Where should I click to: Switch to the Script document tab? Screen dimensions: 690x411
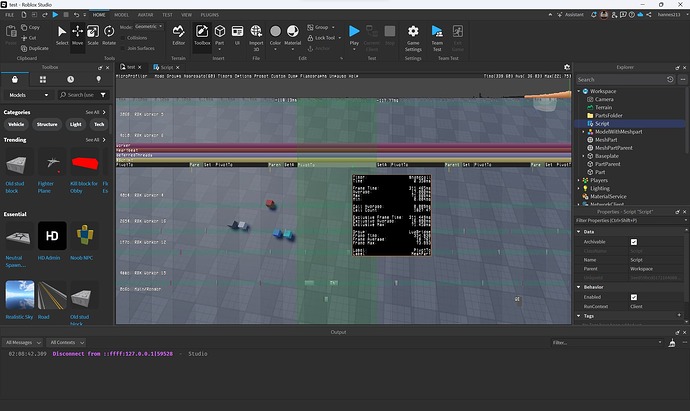click(166, 67)
